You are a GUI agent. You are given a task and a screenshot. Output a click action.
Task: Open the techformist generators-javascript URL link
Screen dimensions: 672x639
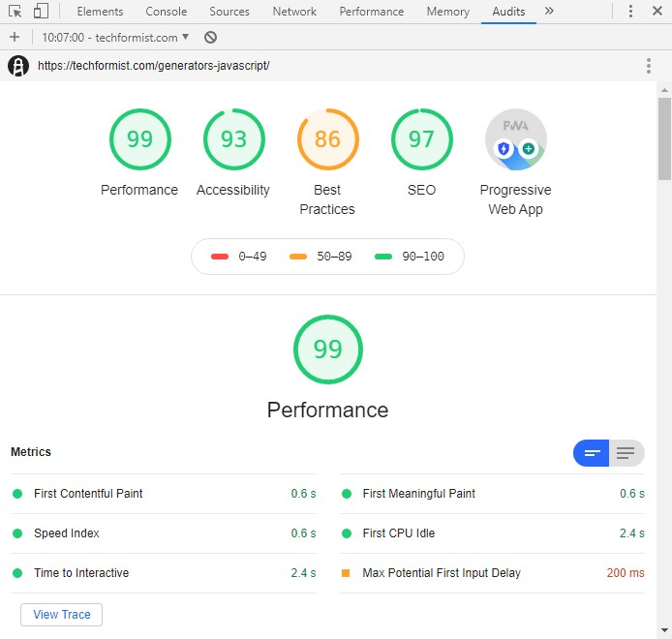pos(153,66)
